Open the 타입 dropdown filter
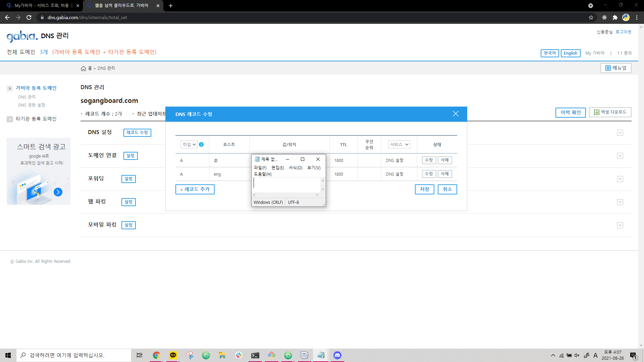 [189, 144]
